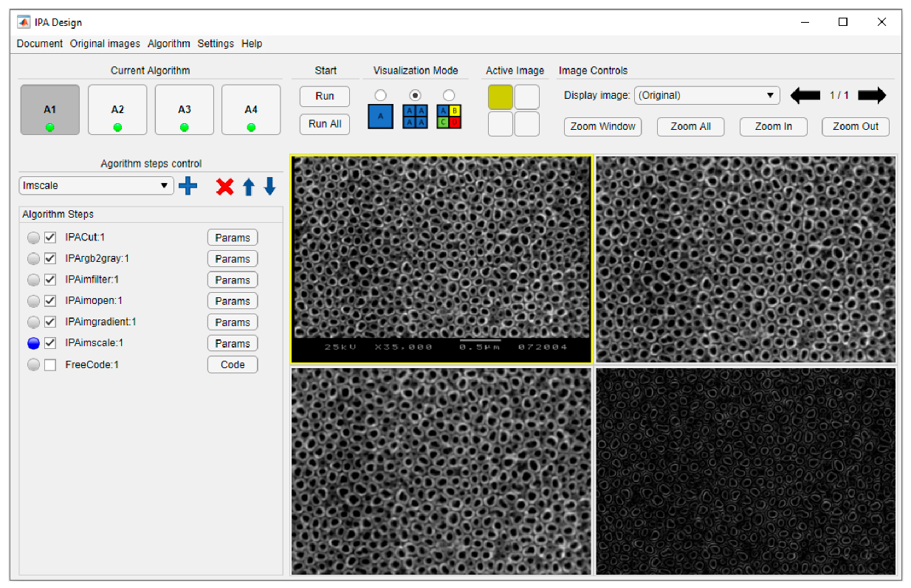Click the Run All button
This screenshot has height=588, width=911.
click(325, 124)
